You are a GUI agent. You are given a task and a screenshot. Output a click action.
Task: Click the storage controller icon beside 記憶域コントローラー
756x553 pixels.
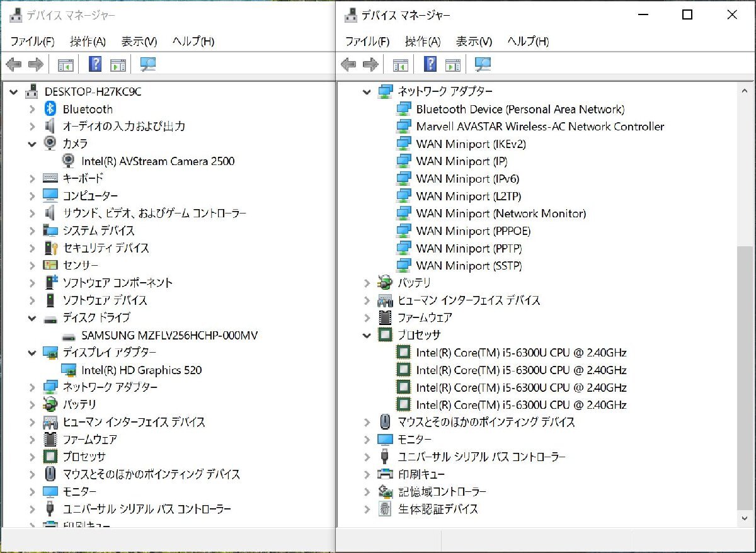pyautogui.click(x=385, y=491)
